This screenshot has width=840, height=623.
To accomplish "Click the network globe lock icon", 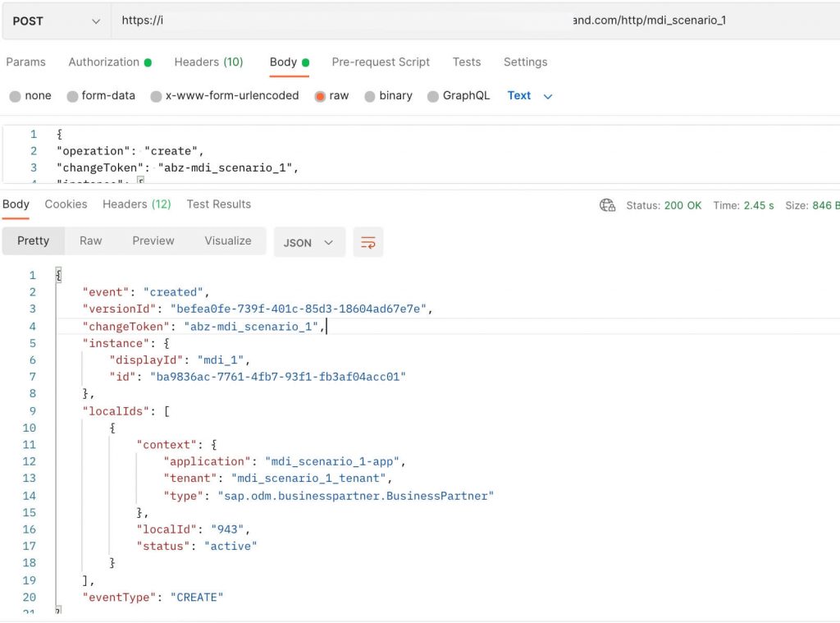I will point(608,205).
